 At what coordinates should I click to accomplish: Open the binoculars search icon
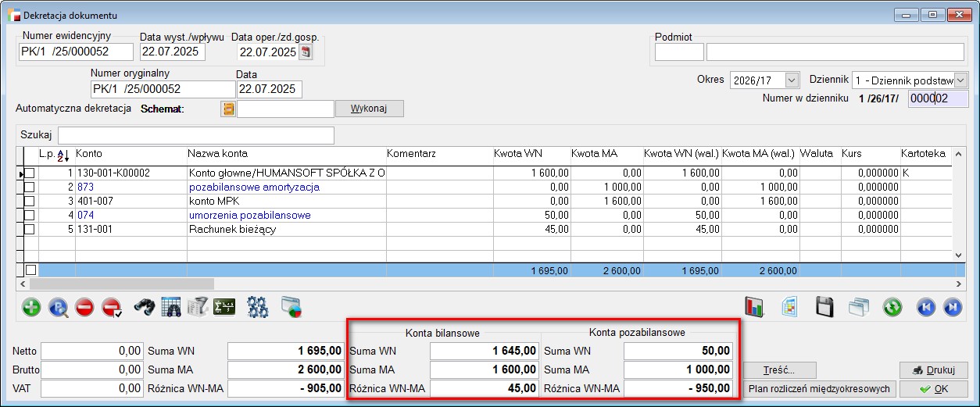click(144, 307)
